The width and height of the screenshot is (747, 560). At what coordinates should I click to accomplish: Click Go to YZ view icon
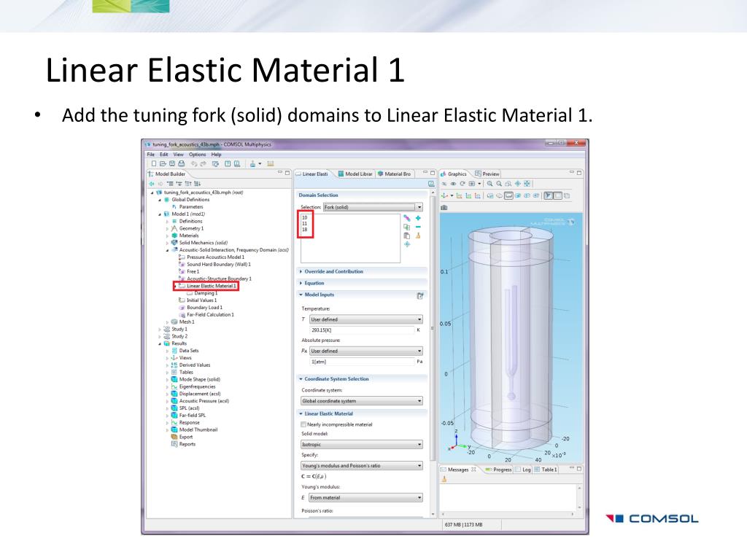point(468,195)
